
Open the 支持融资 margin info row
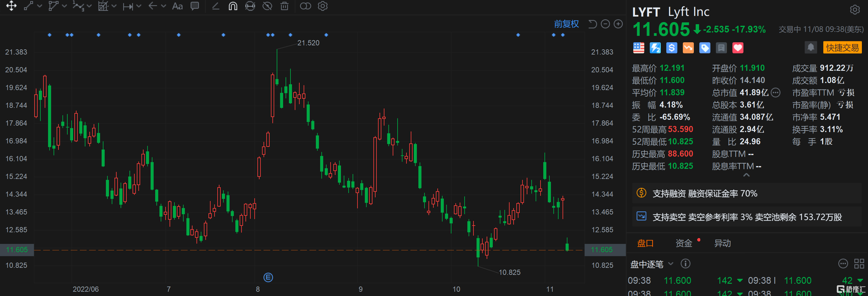coord(746,193)
